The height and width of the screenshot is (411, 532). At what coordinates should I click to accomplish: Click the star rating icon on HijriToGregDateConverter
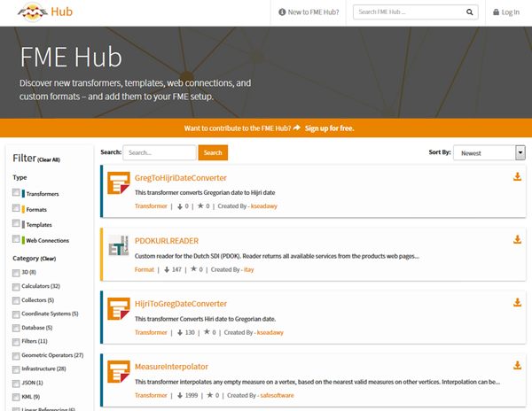coord(207,332)
